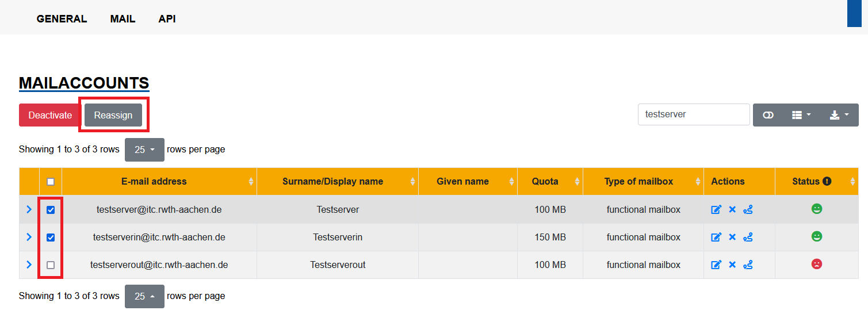
Task: Click the Status column info icon
Action: 827,181
